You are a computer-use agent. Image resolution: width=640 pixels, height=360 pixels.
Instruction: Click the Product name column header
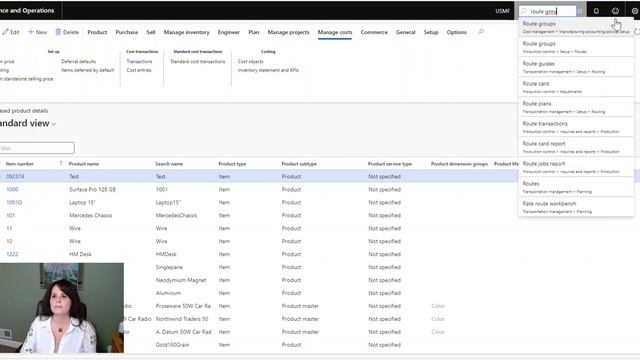pyautogui.click(x=84, y=164)
